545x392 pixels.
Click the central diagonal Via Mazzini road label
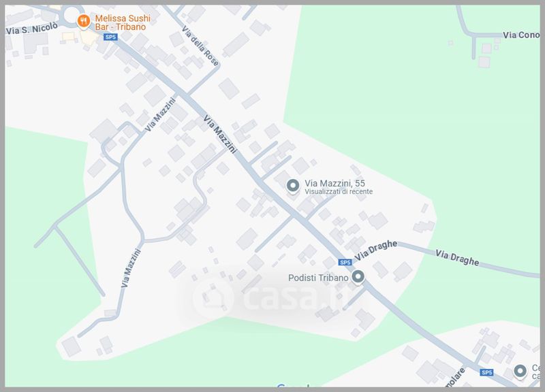point(220,134)
